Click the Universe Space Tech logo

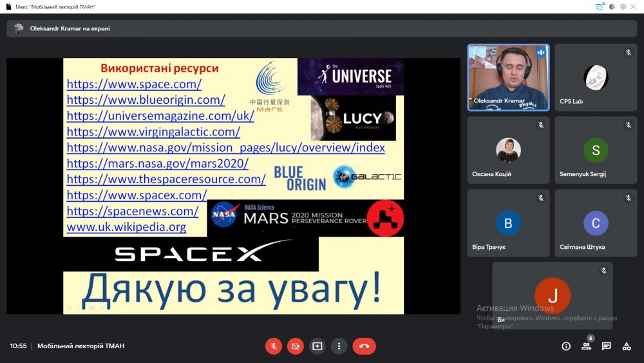click(x=351, y=77)
